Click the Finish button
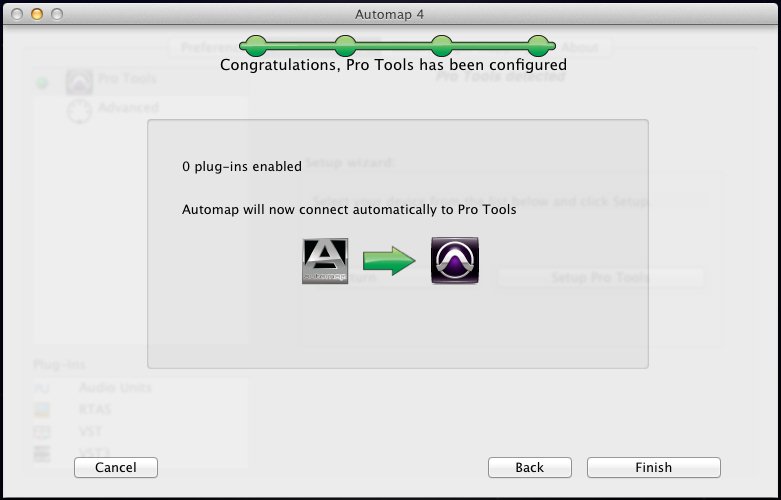Screen dimensions: 781x500 coord(653,467)
